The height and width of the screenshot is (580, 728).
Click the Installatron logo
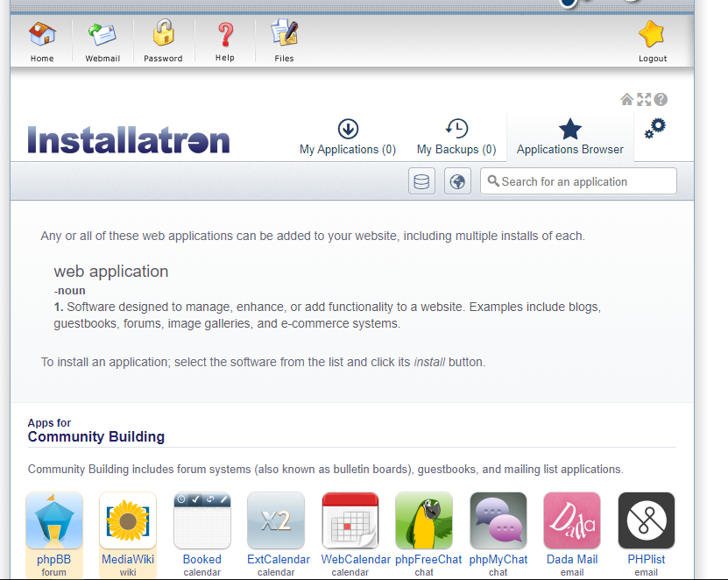tap(129, 140)
